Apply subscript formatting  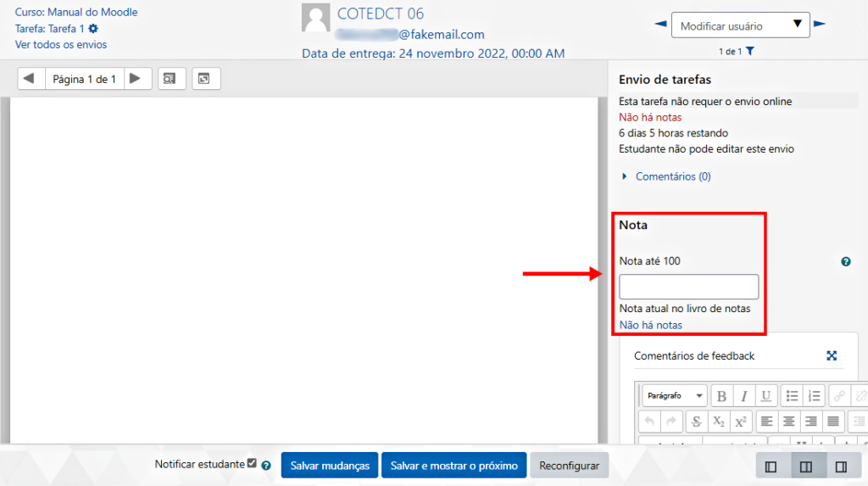(x=719, y=422)
